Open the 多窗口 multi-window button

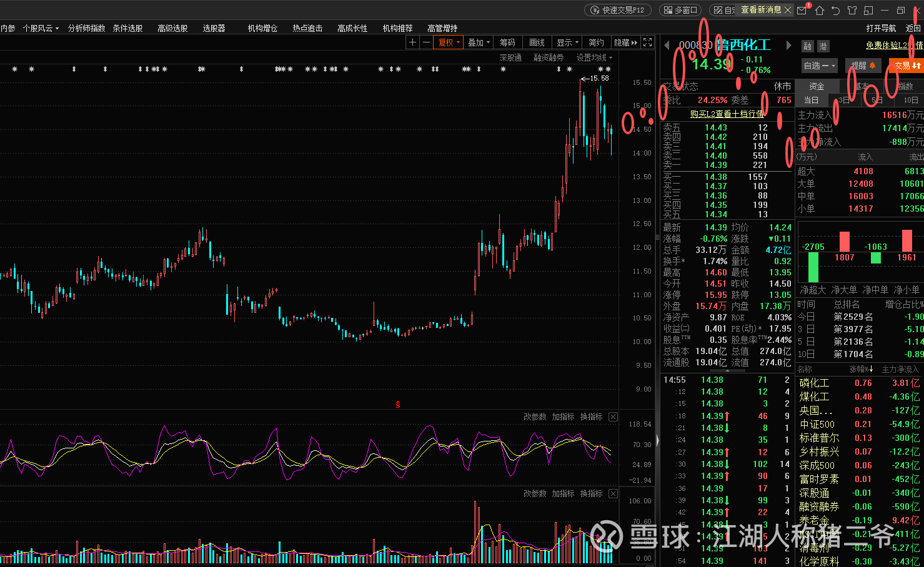[681, 10]
